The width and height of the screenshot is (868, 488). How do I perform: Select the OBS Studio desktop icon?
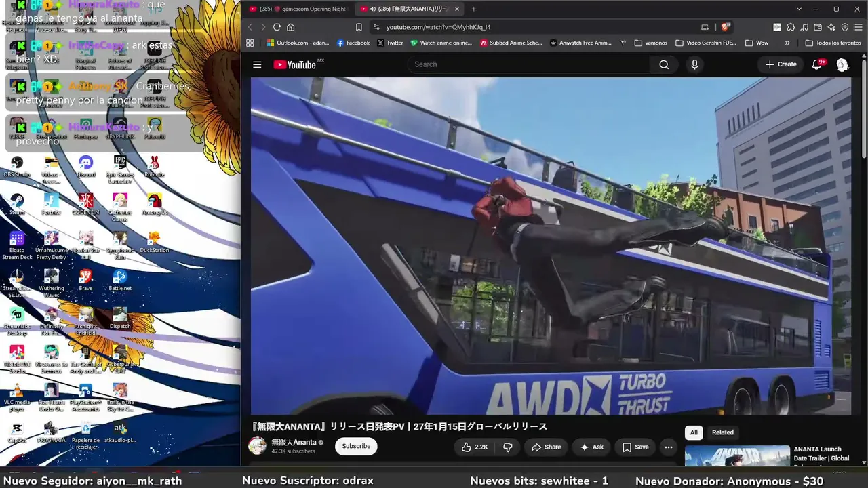coord(17,167)
